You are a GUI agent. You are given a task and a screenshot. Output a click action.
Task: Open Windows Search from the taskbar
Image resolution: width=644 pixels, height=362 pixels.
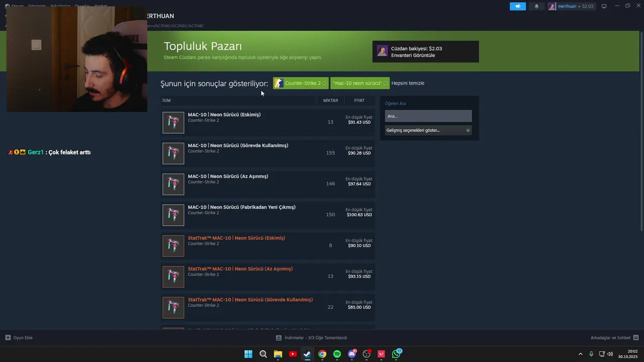tap(263, 354)
